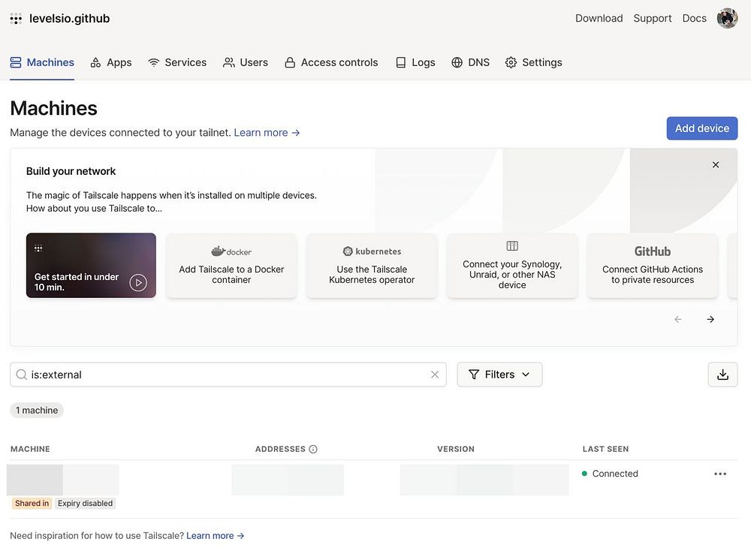The width and height of the screenshot is (751, 560).
Task: Click the Shared in badge
Action: (32, 504)
